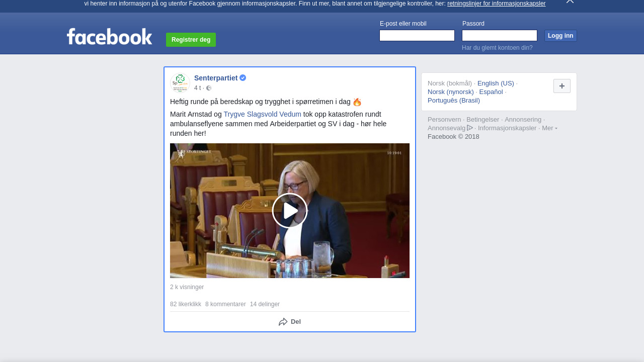The height and width of the screenshot is (362, 644).
Task: Focus the E-post eller mobil field
Action: (417, 36)
